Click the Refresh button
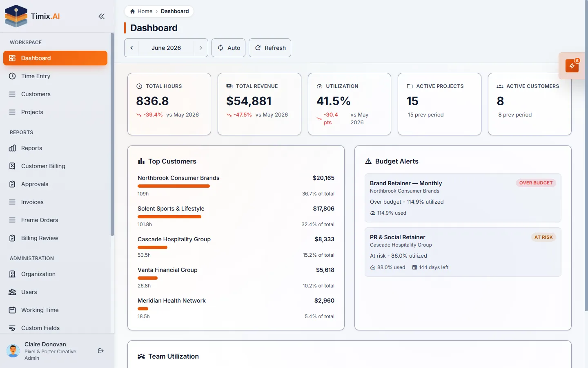 270,48
